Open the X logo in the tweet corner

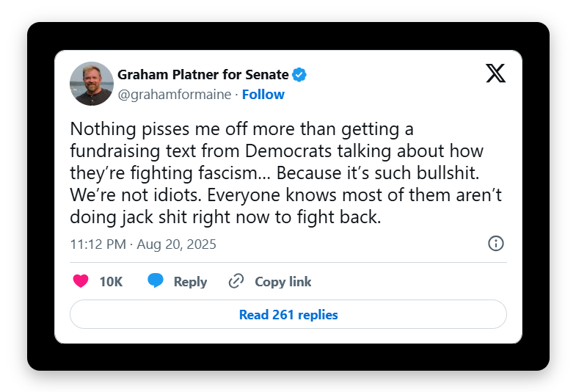tap(495, 73)
